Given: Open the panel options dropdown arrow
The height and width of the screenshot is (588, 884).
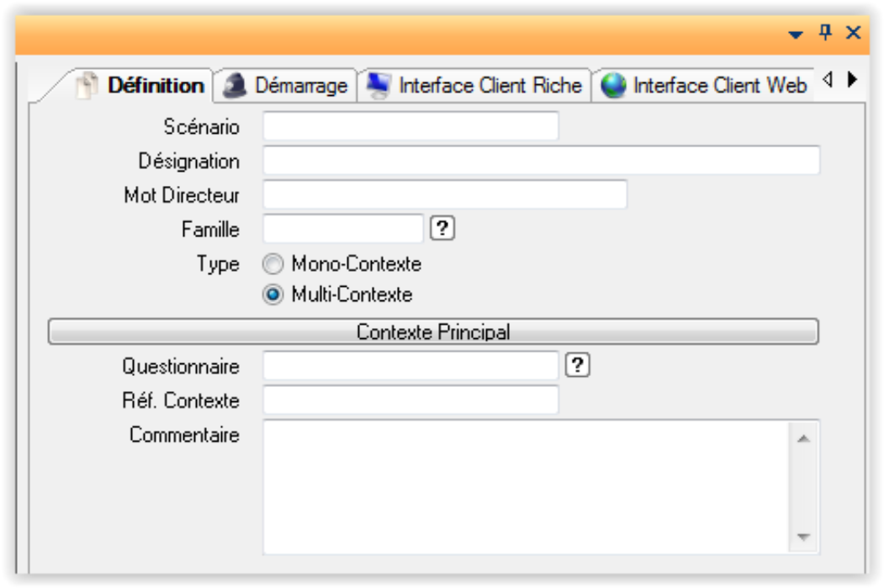Looking at the screenshot, I should 796,34.
